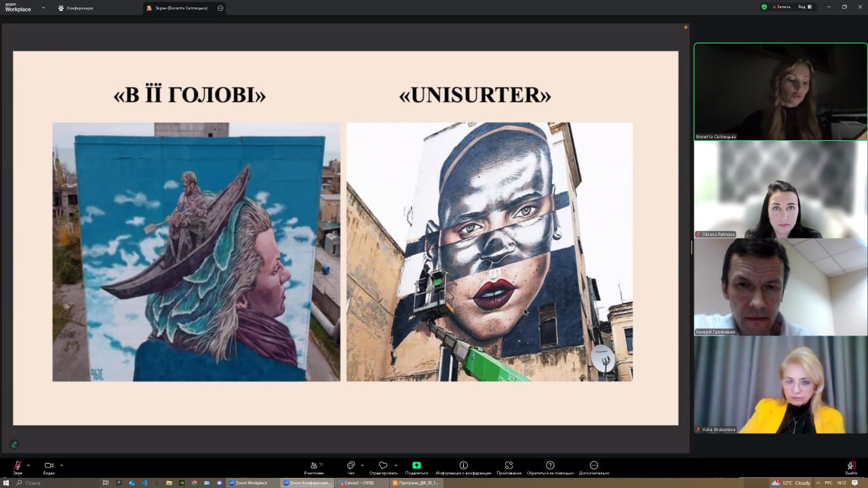Change layout with the Вид button
868x488 pixels.
805,7
